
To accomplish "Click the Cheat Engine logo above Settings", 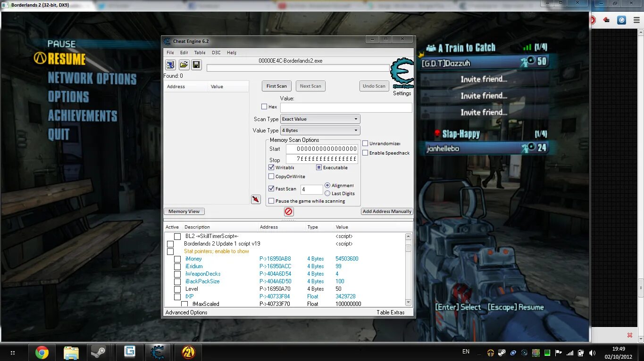I will coord(402,74).
